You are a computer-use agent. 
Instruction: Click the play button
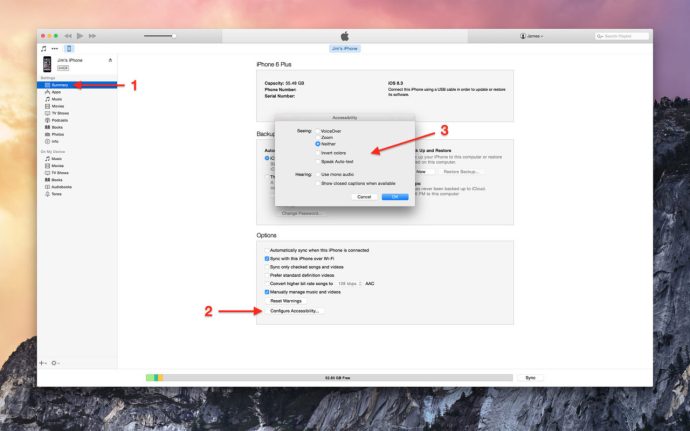tap(80, 36)
